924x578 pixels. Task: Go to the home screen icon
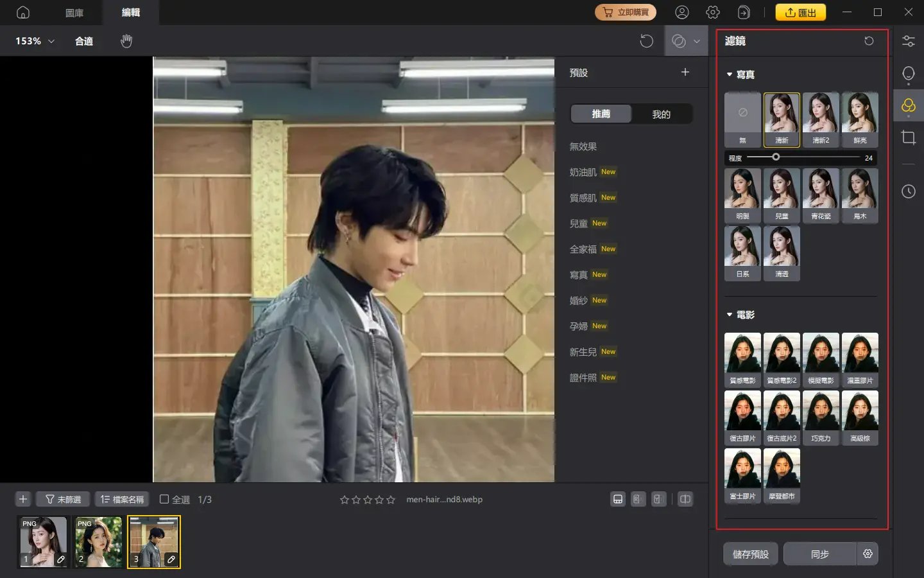pos(23,12)
